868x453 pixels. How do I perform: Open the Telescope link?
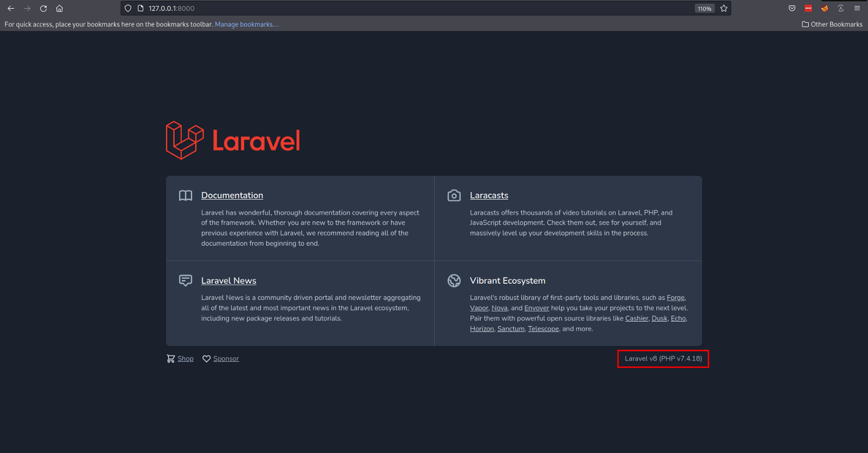point(543,329)
